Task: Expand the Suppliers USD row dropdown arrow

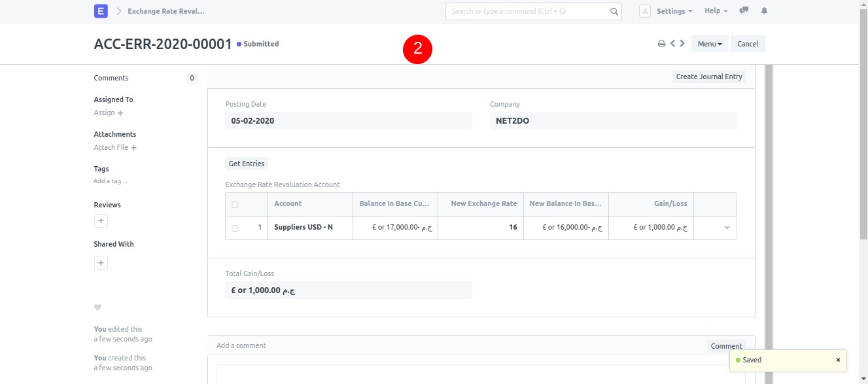Action: click(727, 228)
